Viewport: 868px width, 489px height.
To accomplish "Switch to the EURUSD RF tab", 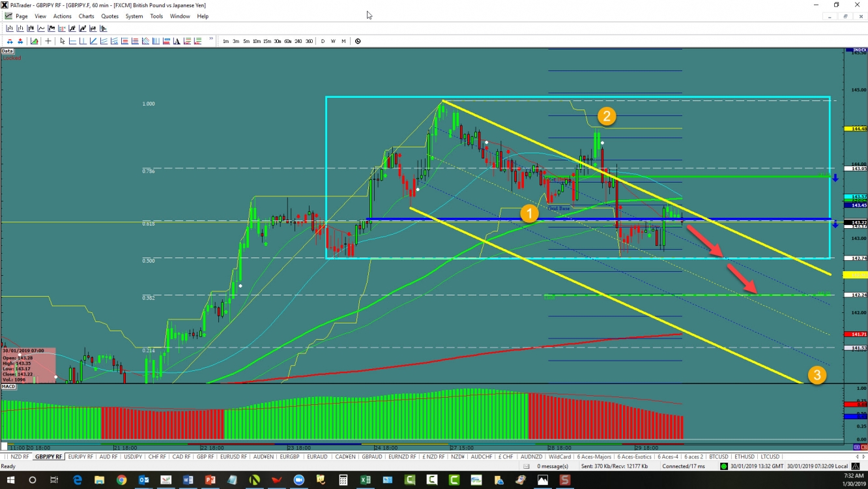I will pyautogui.click(x=234, y=456).
